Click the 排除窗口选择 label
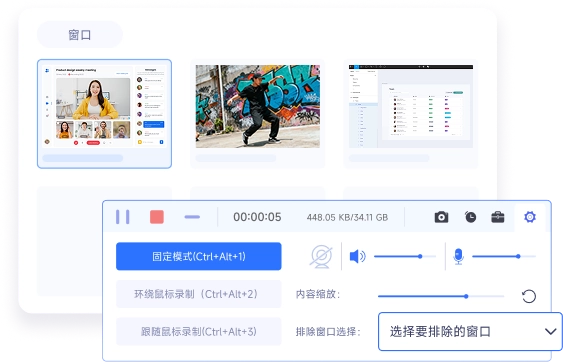This screenshot has height=362, width=563. click(x=328, y=331)
